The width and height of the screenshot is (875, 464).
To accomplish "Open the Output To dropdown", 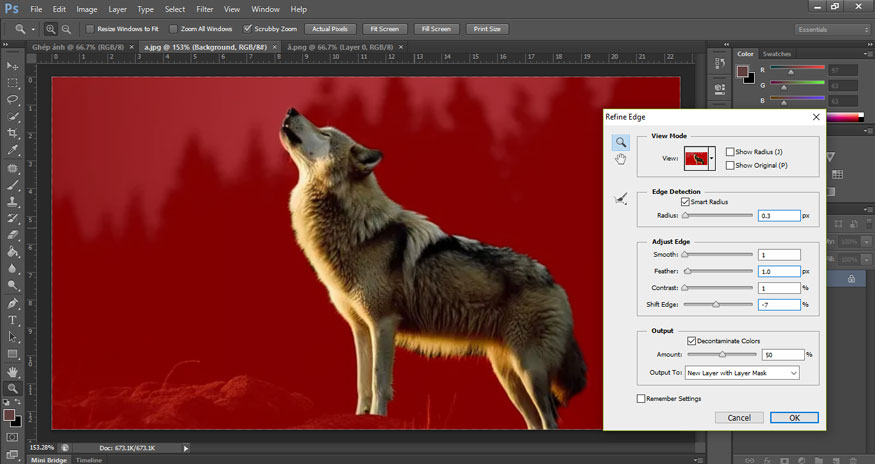I will (x=742, y=373).
